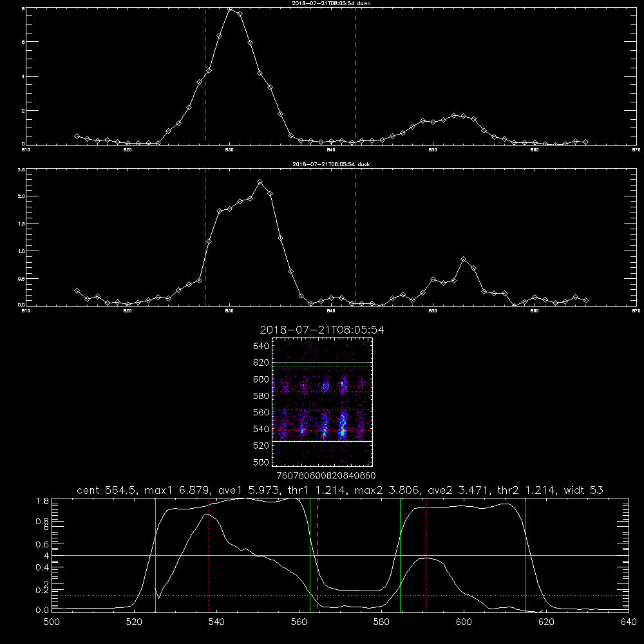Viewport: 644px width, 644px height.
Task: Click the 'cent 564.5' value in the stats line
Action: pos(108,490)
